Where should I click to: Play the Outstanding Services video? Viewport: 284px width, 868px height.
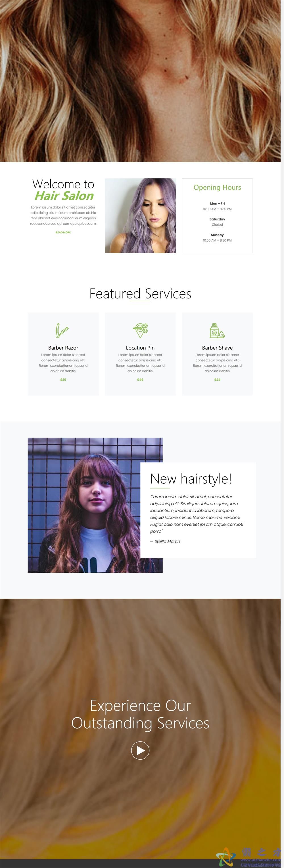click(x=140, y=751)
